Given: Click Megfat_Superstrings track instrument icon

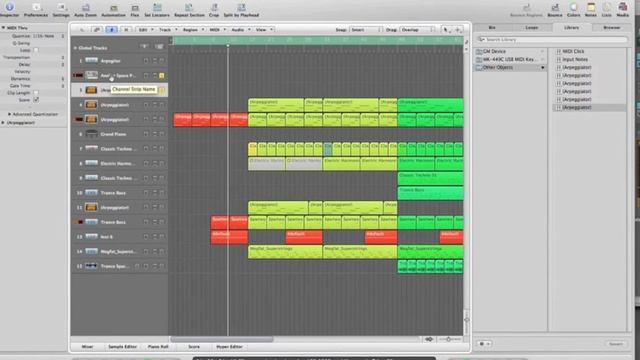Looking at the screenshot, I should [x=91, y=251].
